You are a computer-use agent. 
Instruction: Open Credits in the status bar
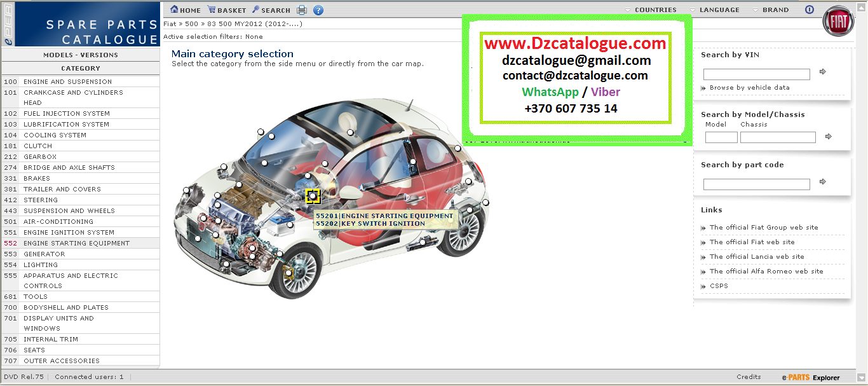749,377
